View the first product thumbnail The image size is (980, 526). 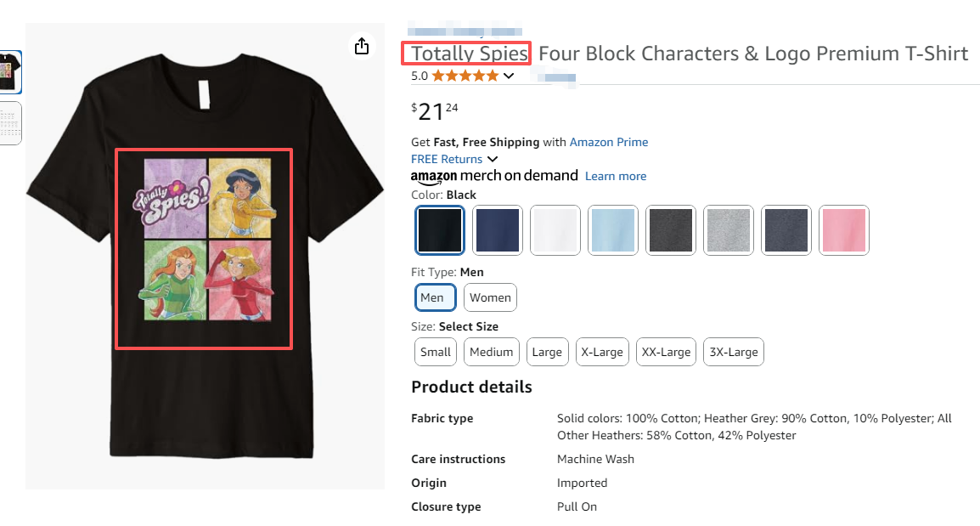12,72
